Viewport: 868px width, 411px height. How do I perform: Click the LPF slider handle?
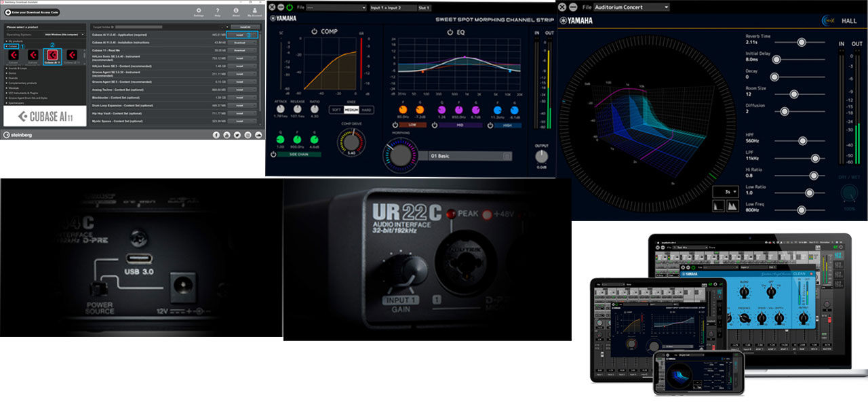click(x=816, y=158)
